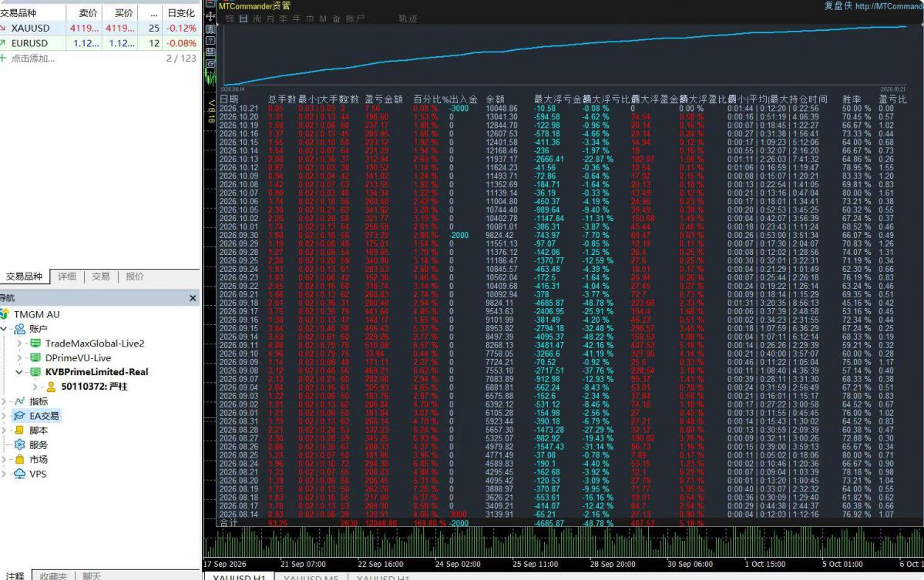Click the 点击添加... add symbol field
Image resolution: width=924 pixels, height=580 pixels.
click(33, 59)
